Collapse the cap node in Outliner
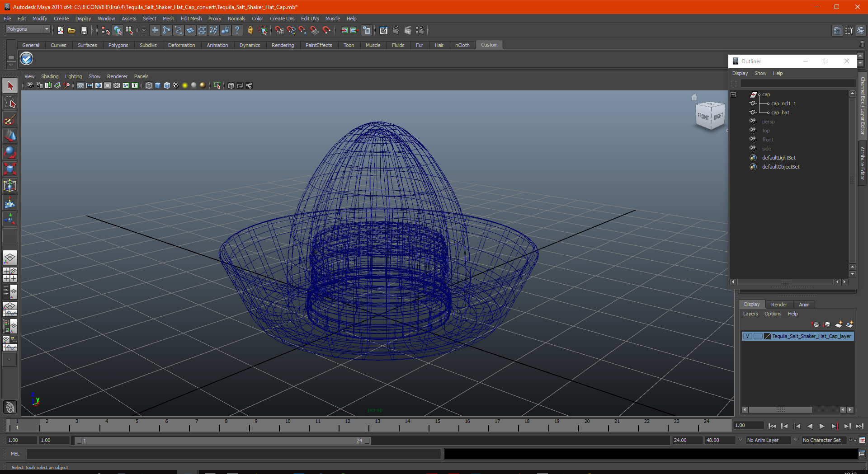 [x=733, y=94]
